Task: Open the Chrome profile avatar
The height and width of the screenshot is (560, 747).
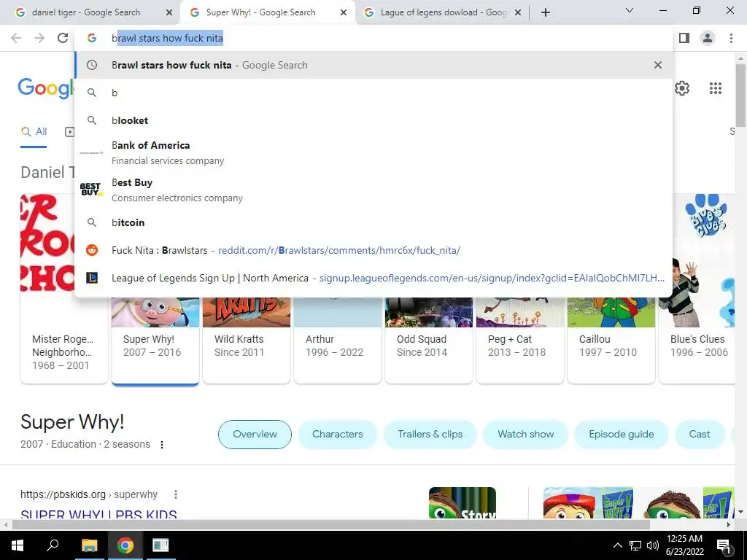Action: pyautogui.click(x=708, y=38)
